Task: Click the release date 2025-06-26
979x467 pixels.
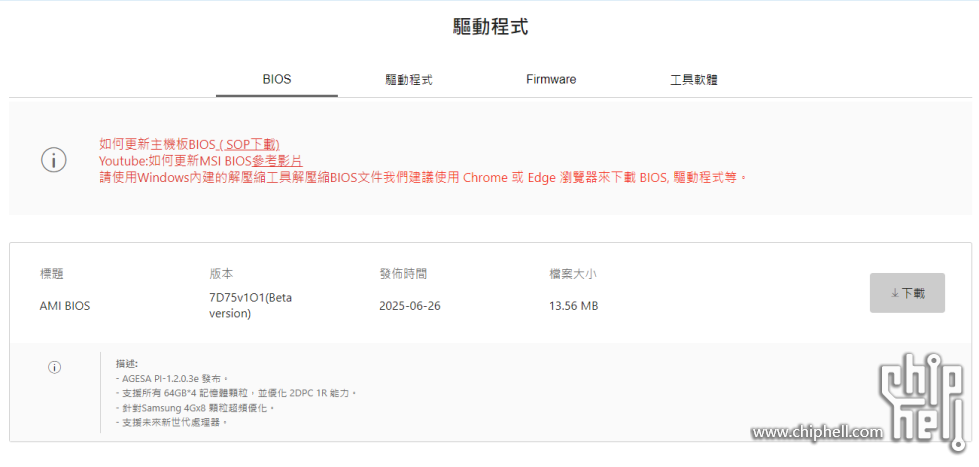Action: (410, 307)
